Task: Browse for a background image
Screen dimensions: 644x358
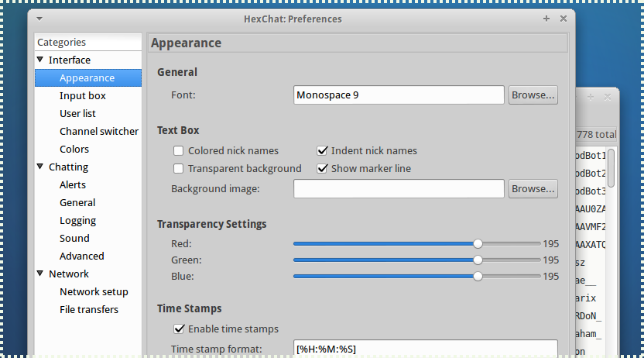Action: coord(533,188)
